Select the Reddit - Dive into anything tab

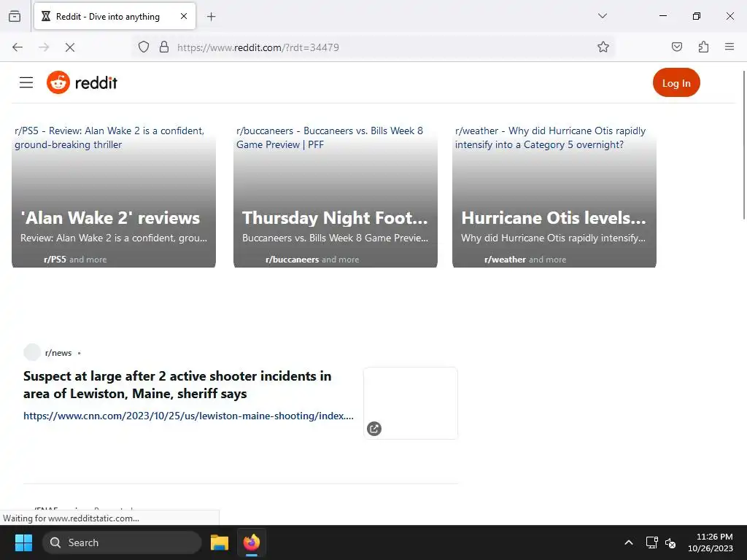pos(115,16)
